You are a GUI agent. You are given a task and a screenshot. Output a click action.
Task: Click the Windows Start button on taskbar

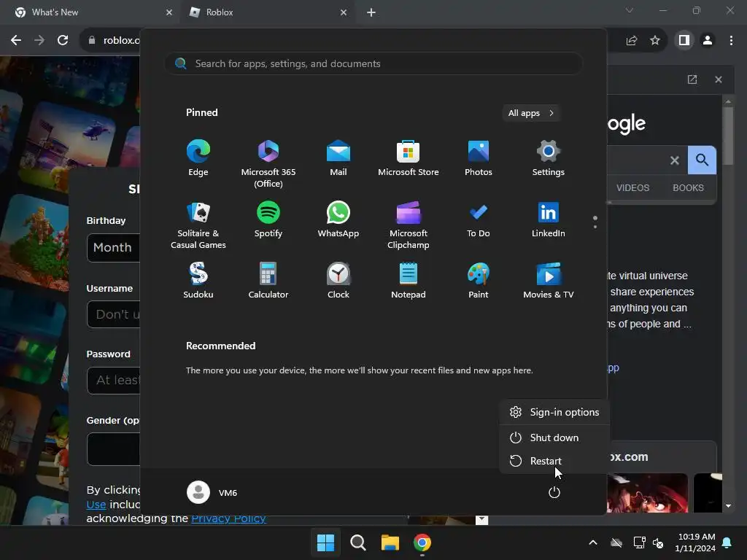click(x=325, y=542)
